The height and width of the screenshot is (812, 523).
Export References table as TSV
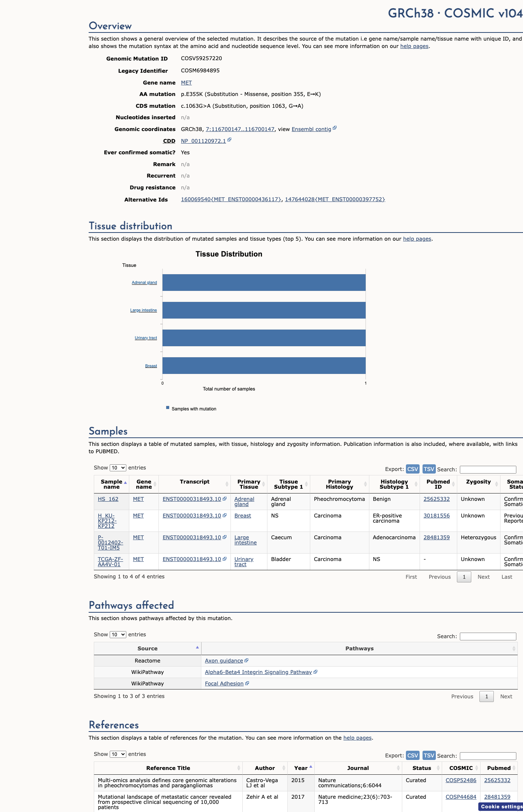429,755
